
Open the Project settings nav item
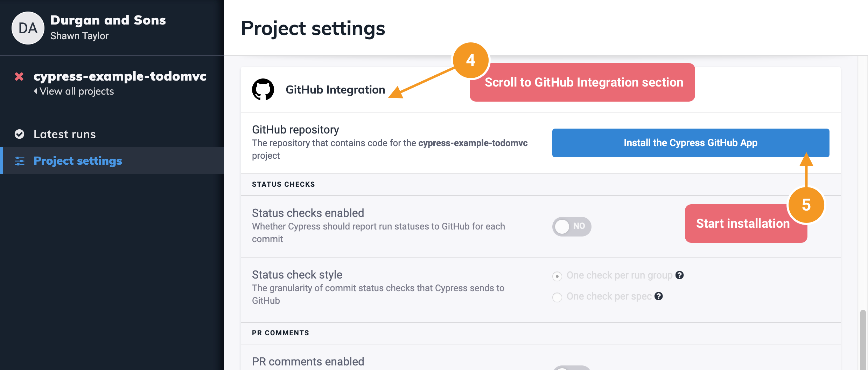(x=78, y=161)
